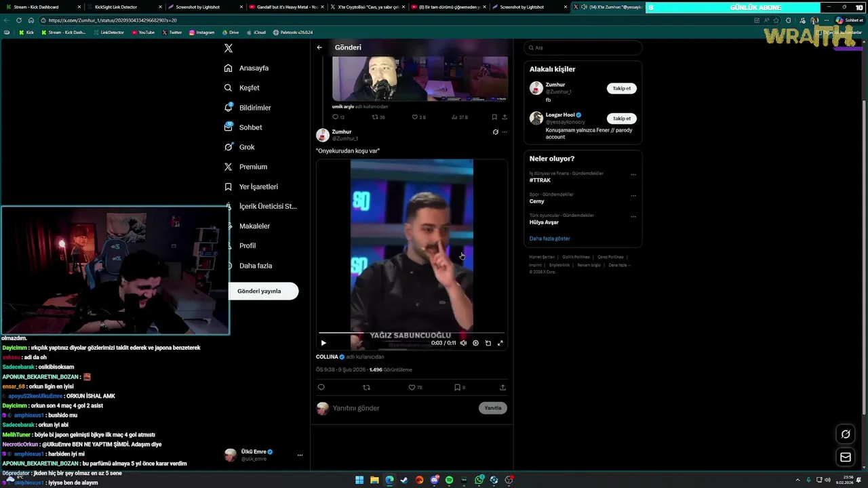Open options for #TTRAK trend
The width and height of the screenshot is (868, 488).
(633, 174)
